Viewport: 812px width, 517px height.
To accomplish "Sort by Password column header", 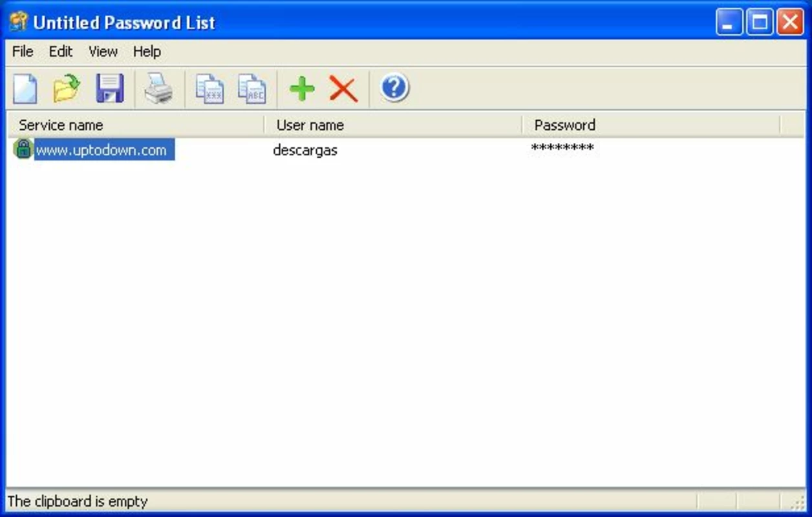I will pyautogui.click(x=651, y=125).
